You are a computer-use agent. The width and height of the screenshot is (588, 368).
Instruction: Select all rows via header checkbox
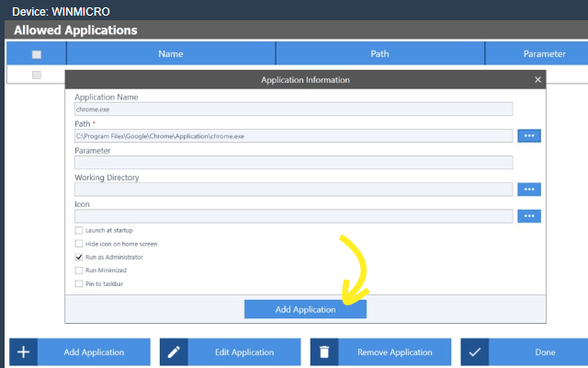(x=37, y=54)
